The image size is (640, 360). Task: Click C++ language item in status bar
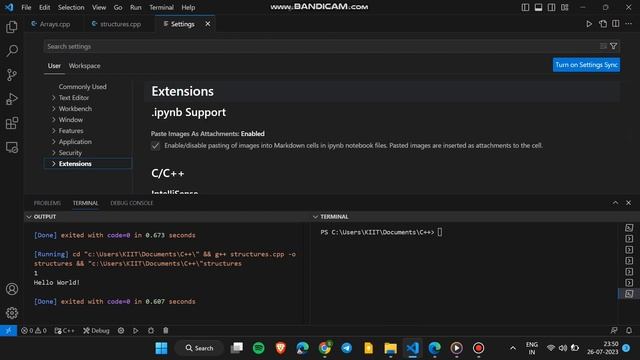[x=64, y=331]
